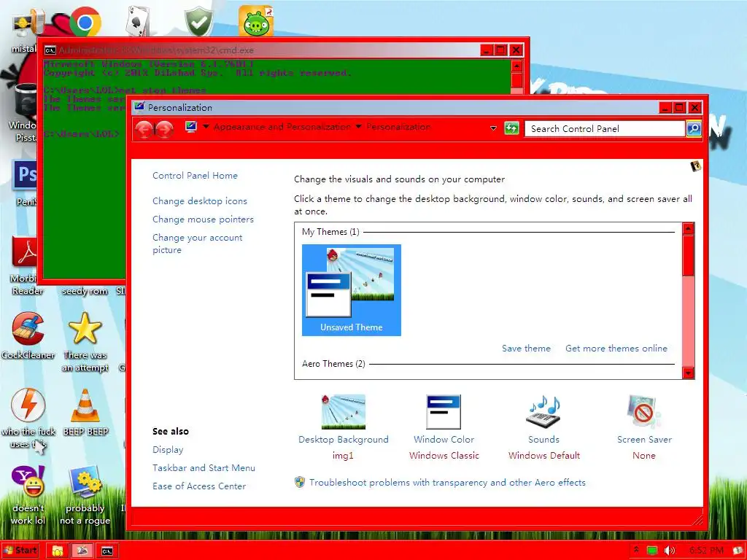The image size is (747, 560).
Task: Open Taskbar and Start Menu link
Action: pyautogui.click(x=204, y=467)
